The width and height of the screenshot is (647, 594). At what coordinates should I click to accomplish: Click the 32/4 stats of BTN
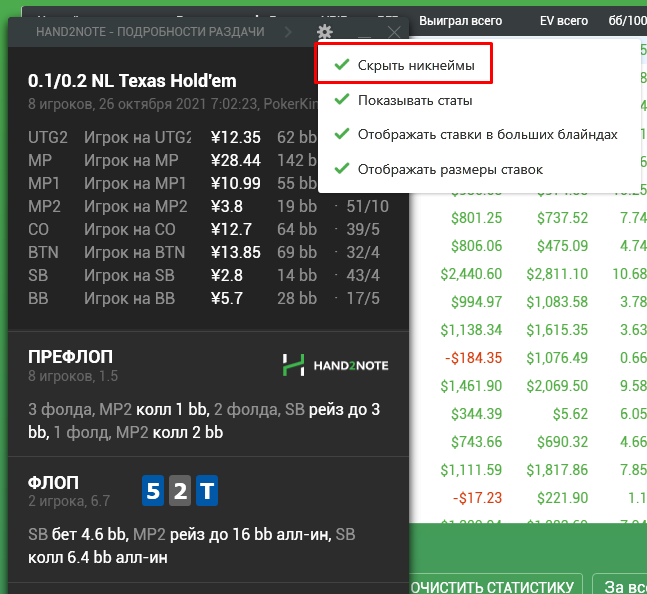[x=363, y=252]
